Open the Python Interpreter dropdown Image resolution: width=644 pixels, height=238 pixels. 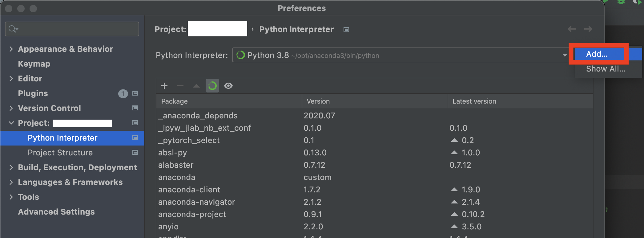[x=564, y=55]
